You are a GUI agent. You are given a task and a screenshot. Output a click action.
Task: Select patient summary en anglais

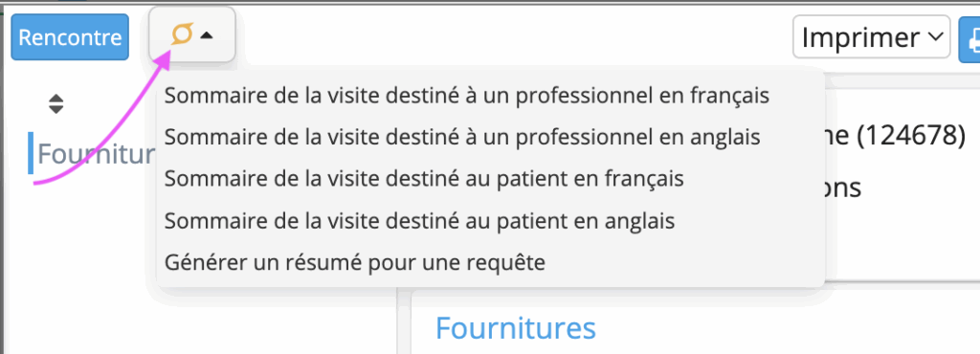coord(419,220)
